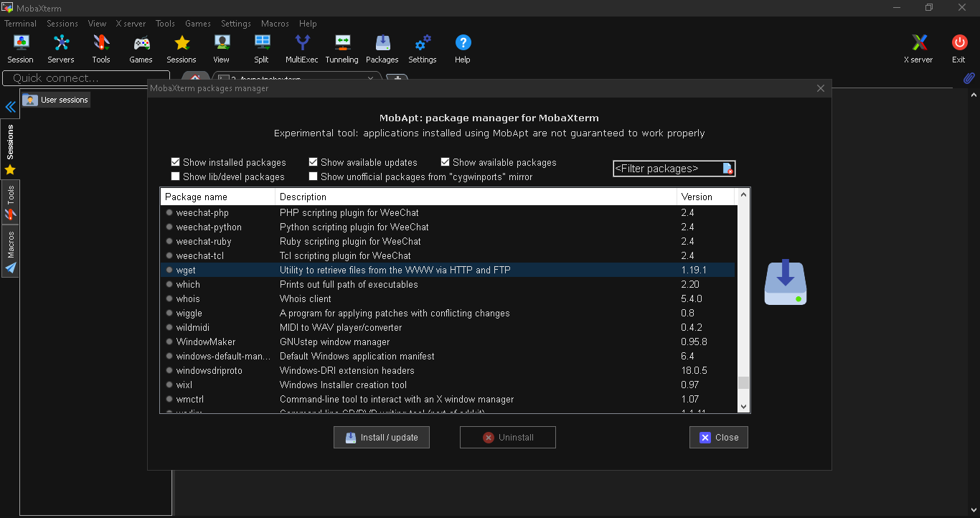
Task: Open the Tools menu in menu bar
Action: click(x=165, y=24)
